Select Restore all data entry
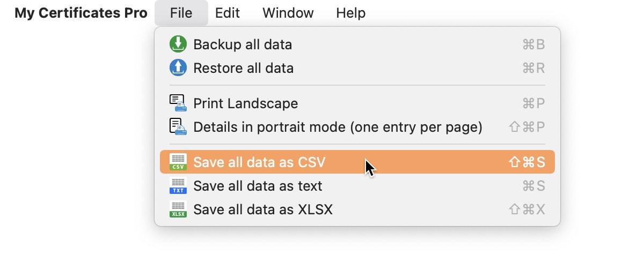644x270 pixels. click(243, 68)
